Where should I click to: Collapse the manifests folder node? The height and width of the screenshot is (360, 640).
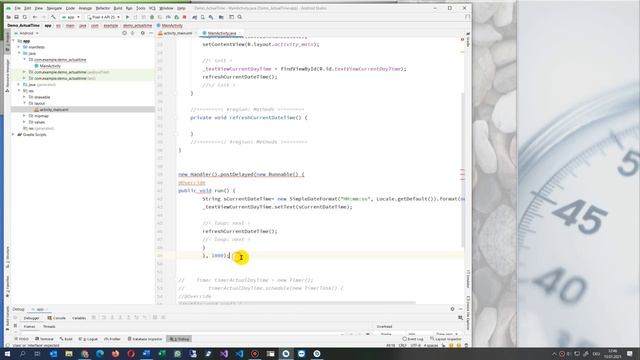pyautogui.click(x=19, y=47)
